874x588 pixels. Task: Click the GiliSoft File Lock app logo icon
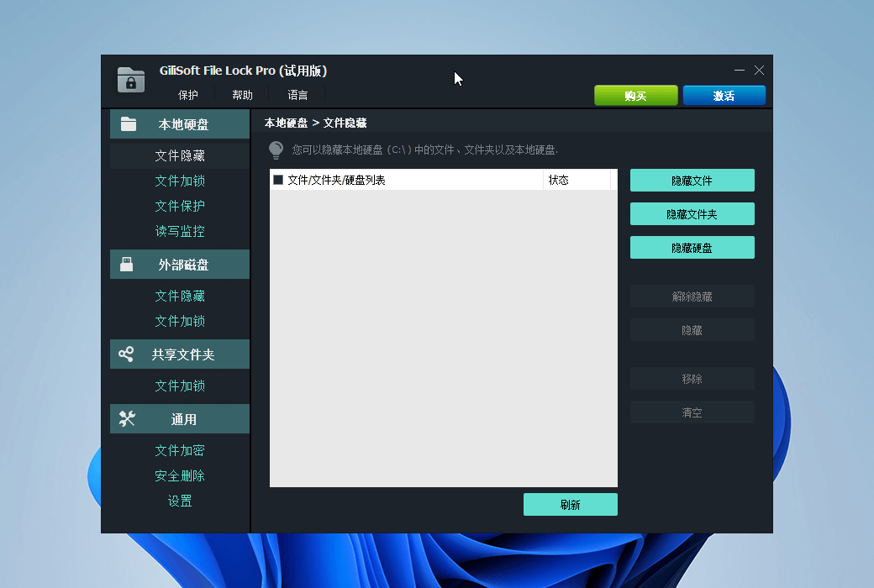click(131, 79)
